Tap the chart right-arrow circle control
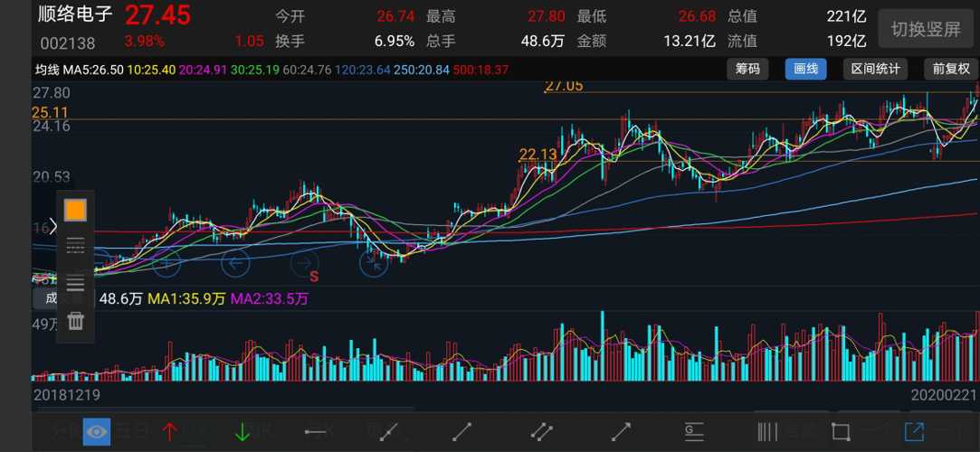Screen dimensions: 980x452 pos(305,263)
